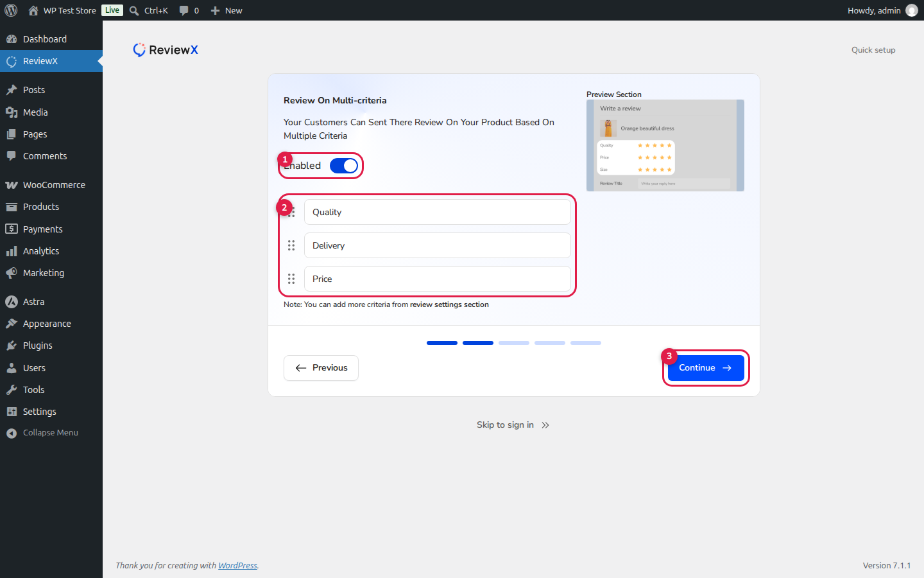Click the Settings sidebar icon

(12, 412)
